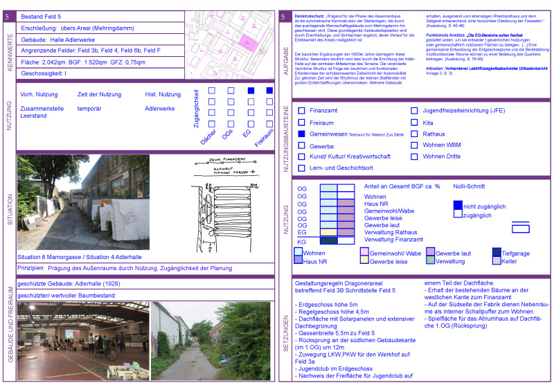554x392 pixels.
Task: Click '- Erdgeschoss höhe 5m' line
Action: click(326, 305)
